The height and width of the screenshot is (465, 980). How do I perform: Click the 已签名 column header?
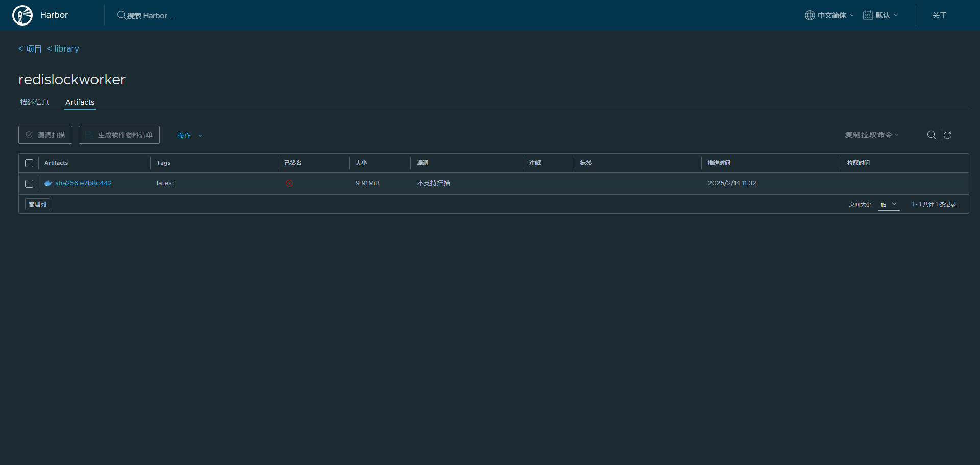[x=293, y=163]
